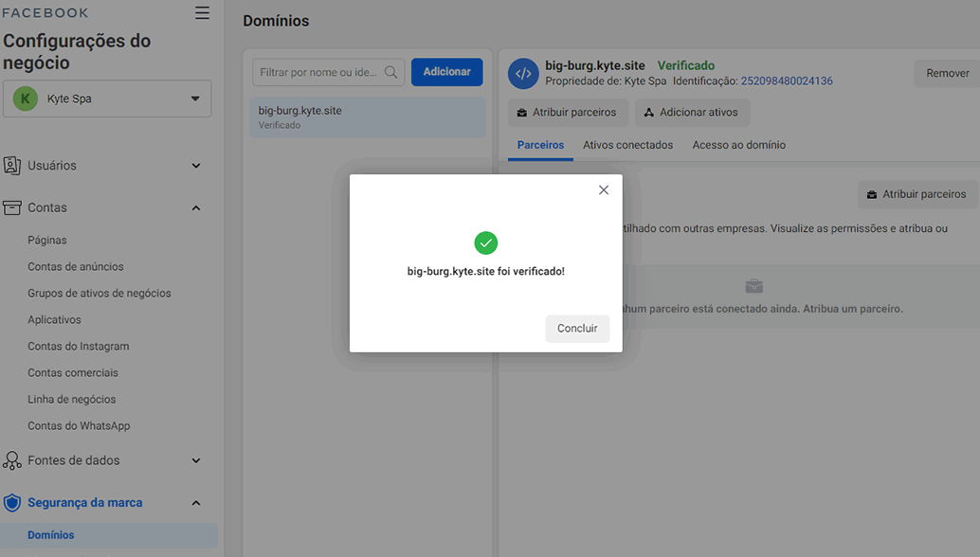Open Contas comerciais in sidebar

pyautogui.click(x=72, y=373)
